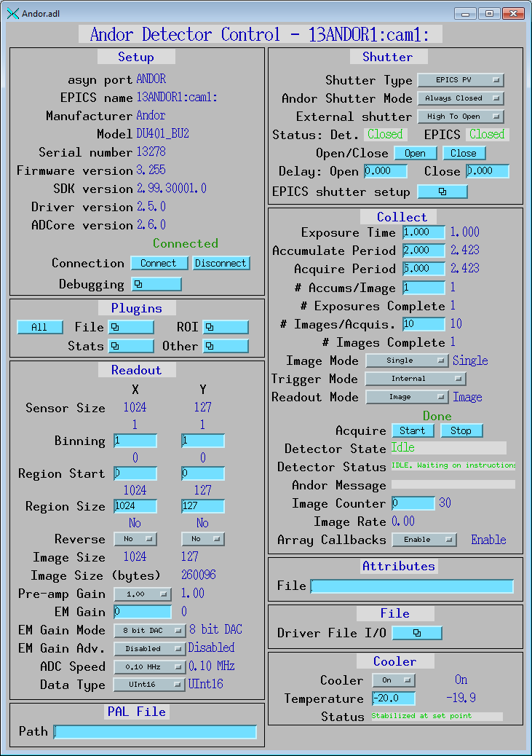Open the Trigger Mode dropdown
Screen dimensions: 532x756
[416, 379]
